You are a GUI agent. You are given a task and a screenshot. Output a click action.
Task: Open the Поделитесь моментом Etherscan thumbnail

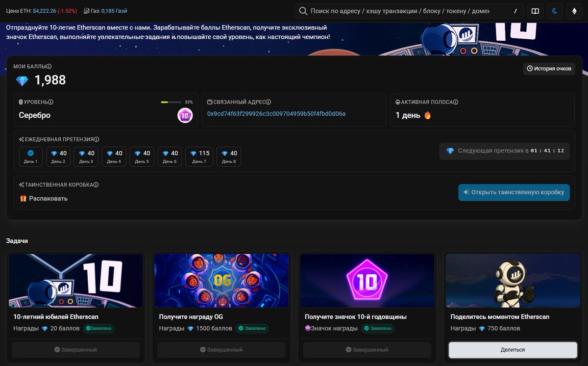tap(513, 281)
